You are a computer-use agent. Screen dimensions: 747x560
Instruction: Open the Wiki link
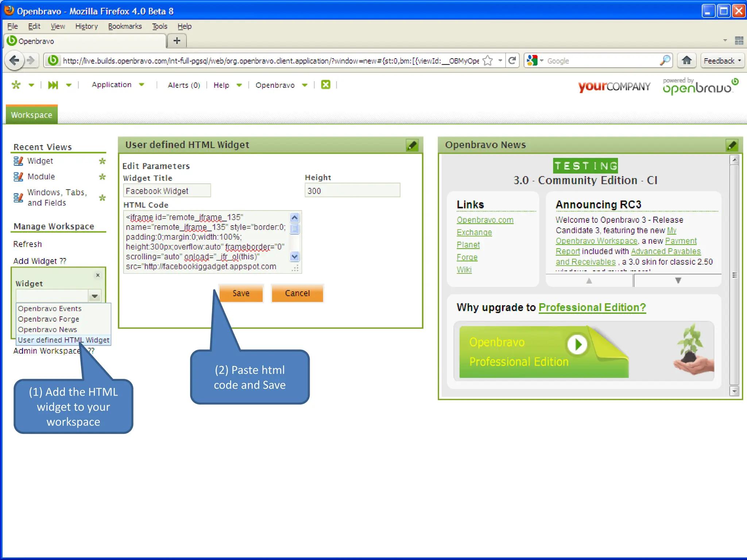pos(464,269)
